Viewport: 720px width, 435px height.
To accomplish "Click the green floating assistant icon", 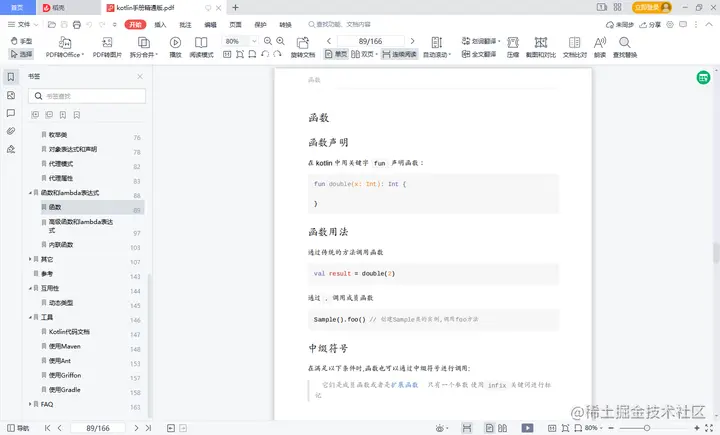I will coord(703,78).
